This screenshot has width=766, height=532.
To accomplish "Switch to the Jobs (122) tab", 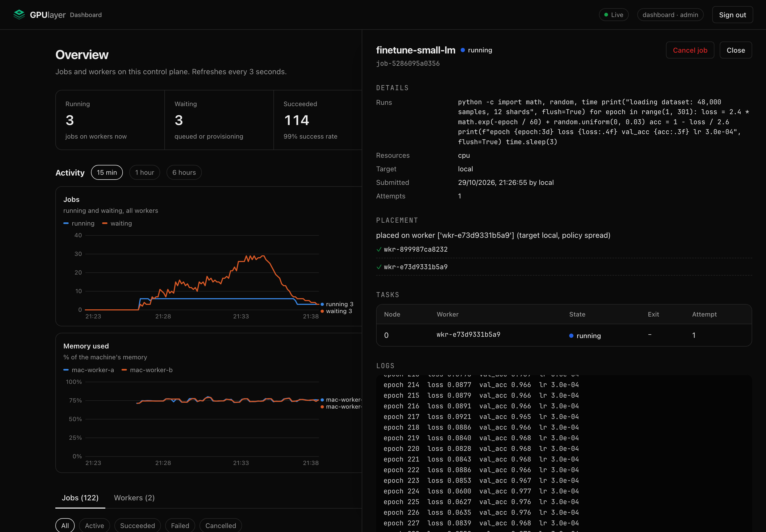I will click(80, 498).
